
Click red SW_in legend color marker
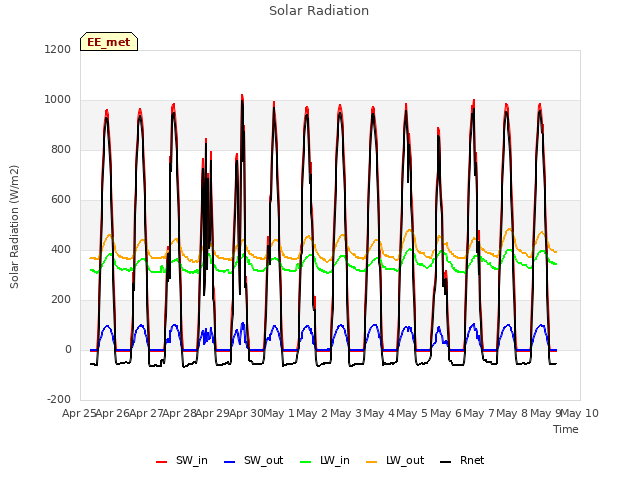(162, 462)
